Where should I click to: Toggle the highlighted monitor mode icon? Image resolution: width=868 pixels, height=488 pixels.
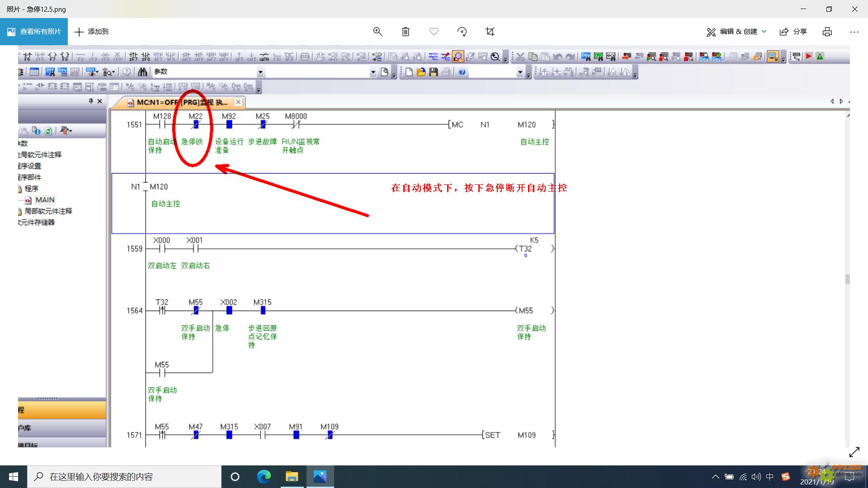tap(458, 56)
